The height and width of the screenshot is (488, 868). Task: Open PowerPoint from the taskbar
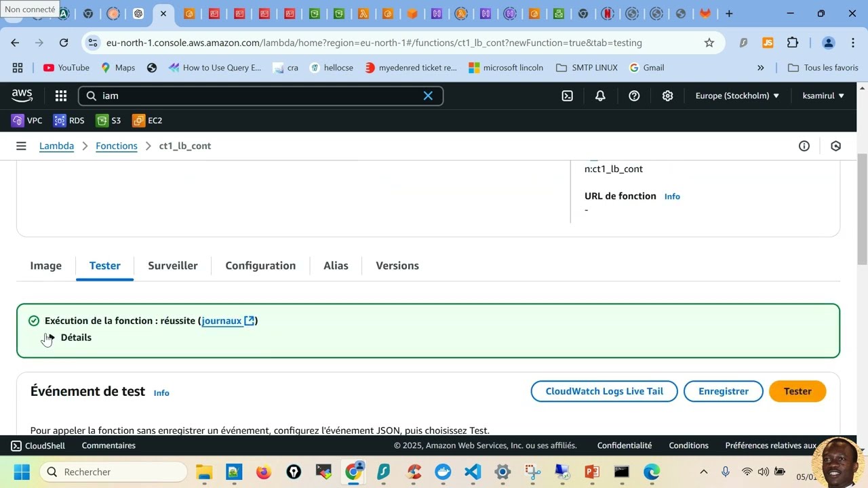point(592,472)
